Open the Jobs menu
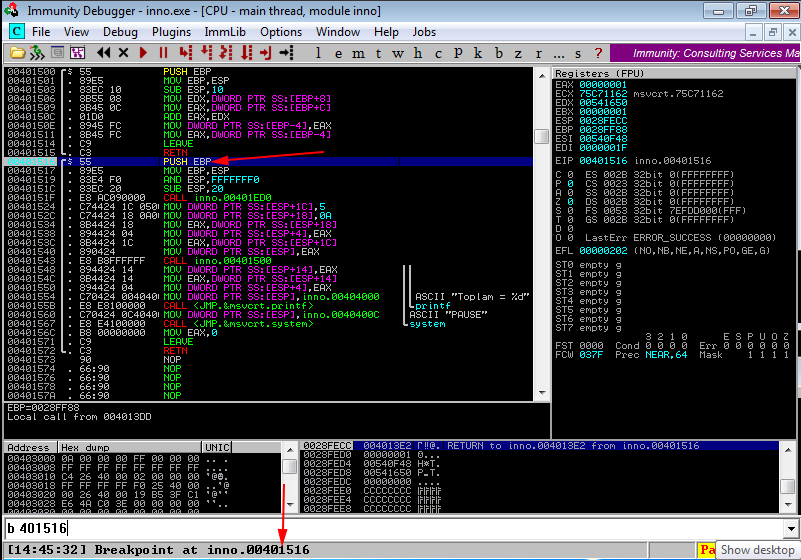801x560 pixels. 424,32
